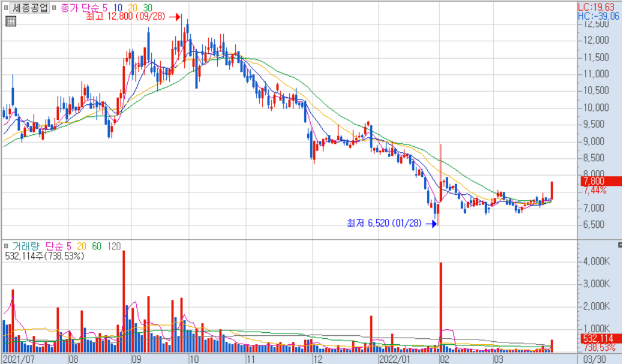Select the green 60 volume average label
The width and height of the screenshot is (622, 364).
[97, 246]
